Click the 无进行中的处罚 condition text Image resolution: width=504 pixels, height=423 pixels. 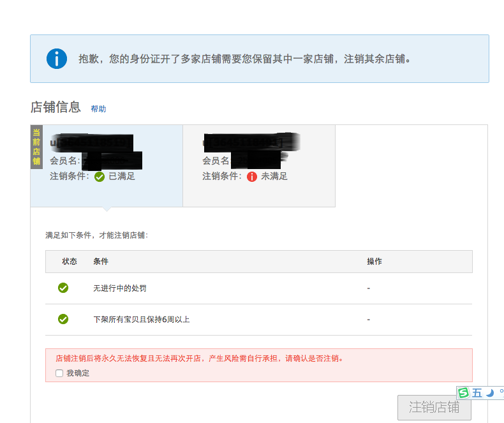tap(120, 288)
